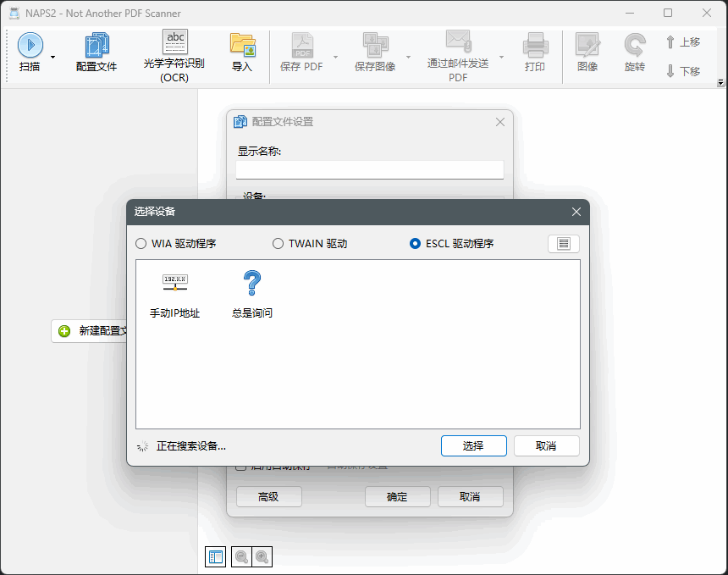Close the 选择设备 dialog
The width and height of the screenshot is (728, 575).
click(x=576, y=212)
